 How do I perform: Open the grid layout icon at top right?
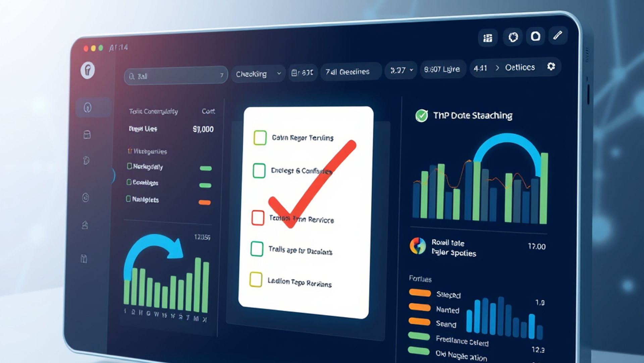coord(487,38)
